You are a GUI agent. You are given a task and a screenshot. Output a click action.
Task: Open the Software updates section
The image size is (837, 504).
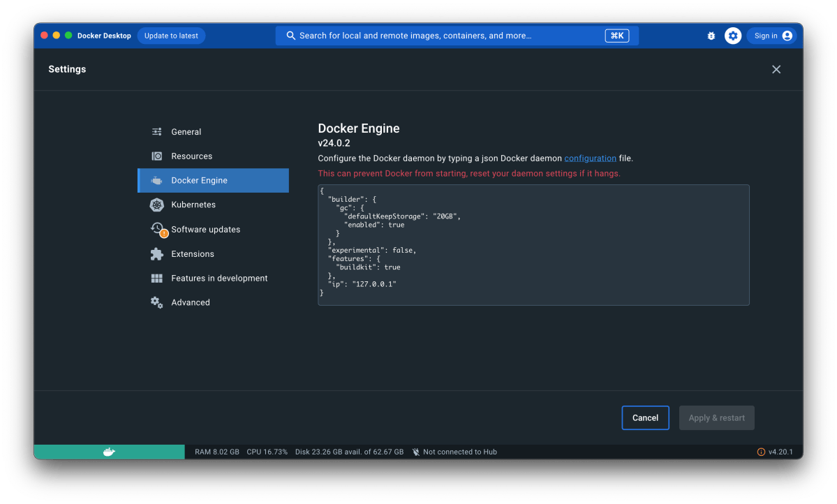213,229
